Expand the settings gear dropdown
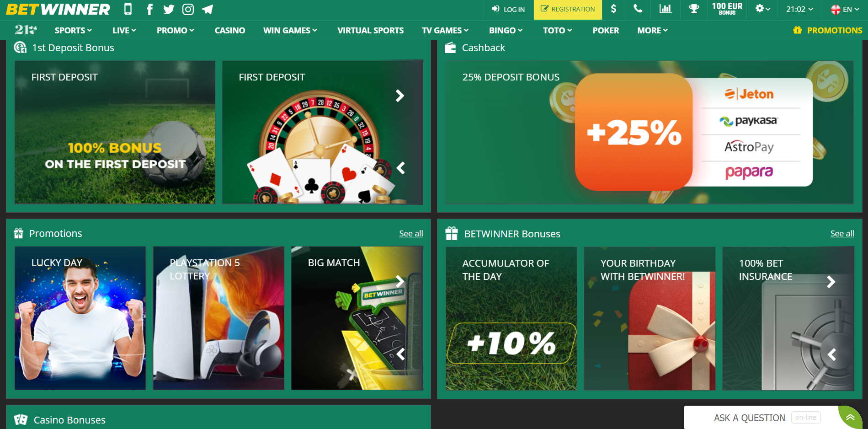The width and height of the screenshot is (868, 429). 762,9
